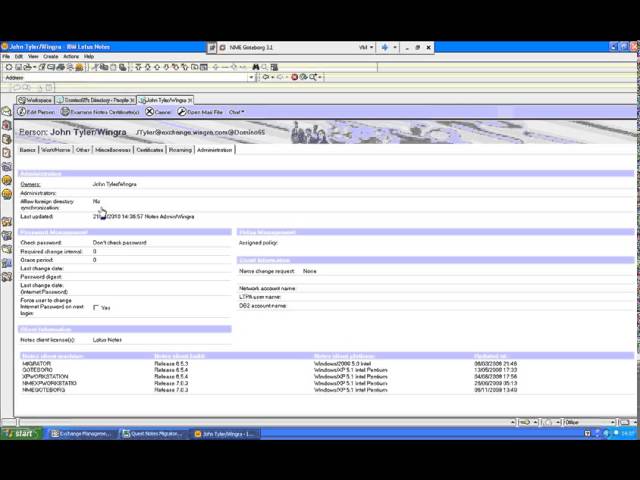Switch to the Directory - People window tab

[95, 100]
